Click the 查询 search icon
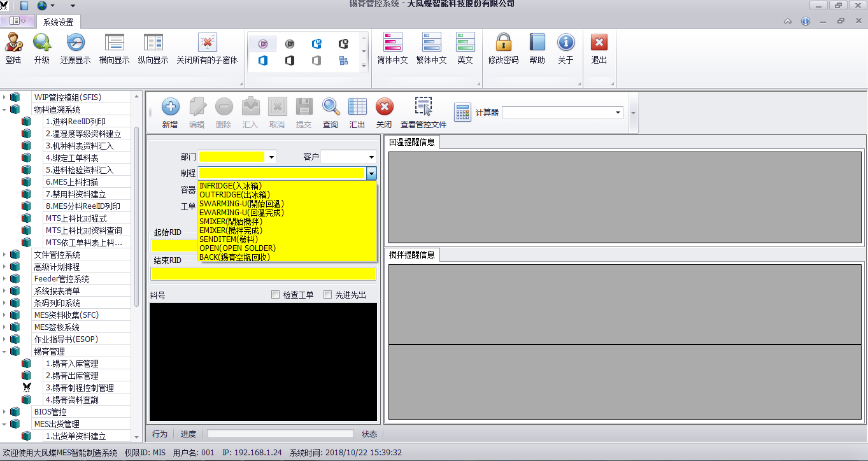Viewport: 868px width, 461px height. 331,106
